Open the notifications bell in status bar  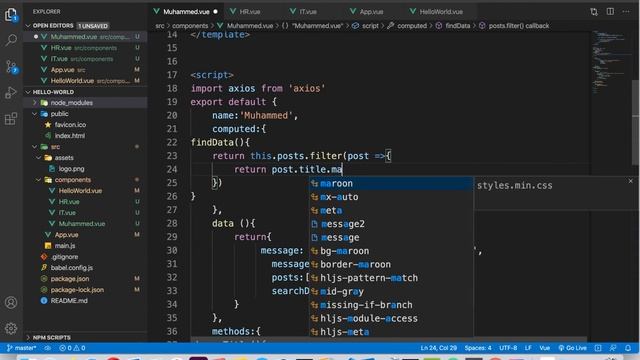[x=628, y=348]
